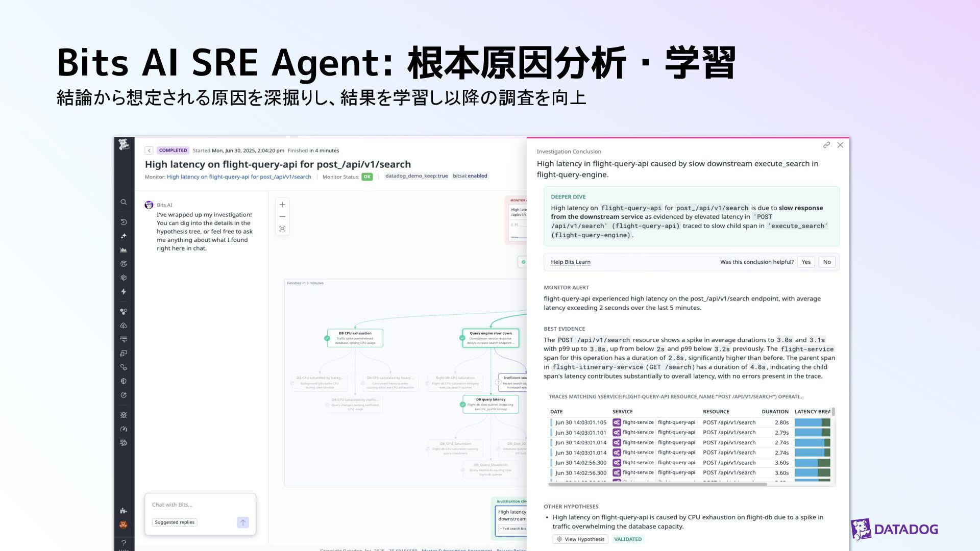980x551 pixels.
Task: Click the COMPLETED status badge
Action: [173, 151]
